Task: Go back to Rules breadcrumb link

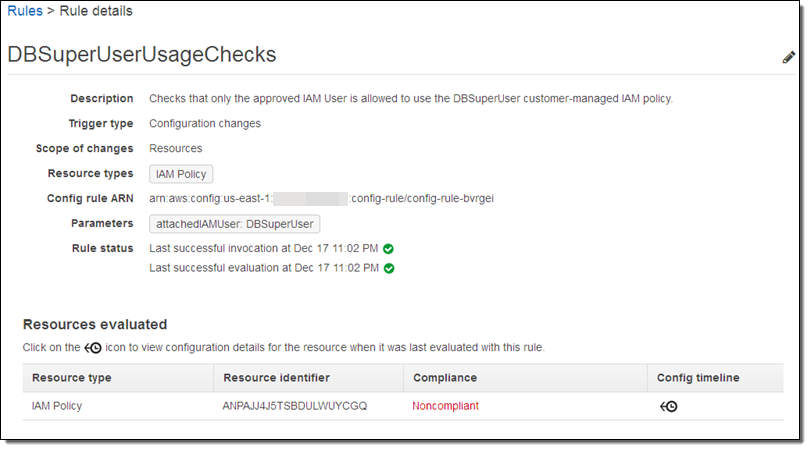Action: click(25, 11)
